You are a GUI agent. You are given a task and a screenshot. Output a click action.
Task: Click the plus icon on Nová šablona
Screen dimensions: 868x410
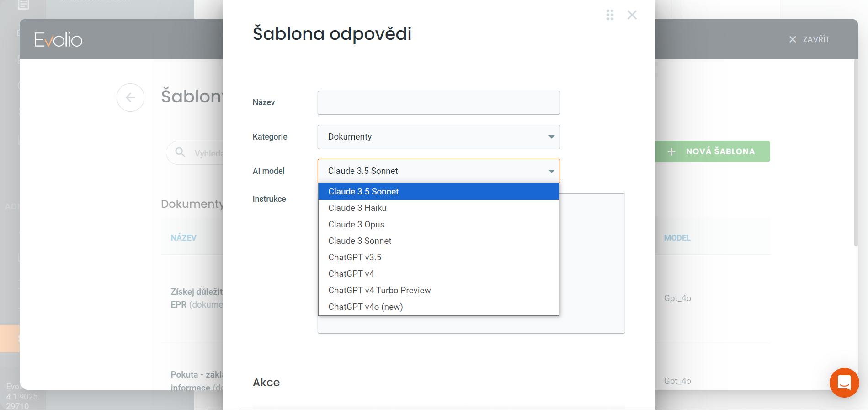point(671,151)
